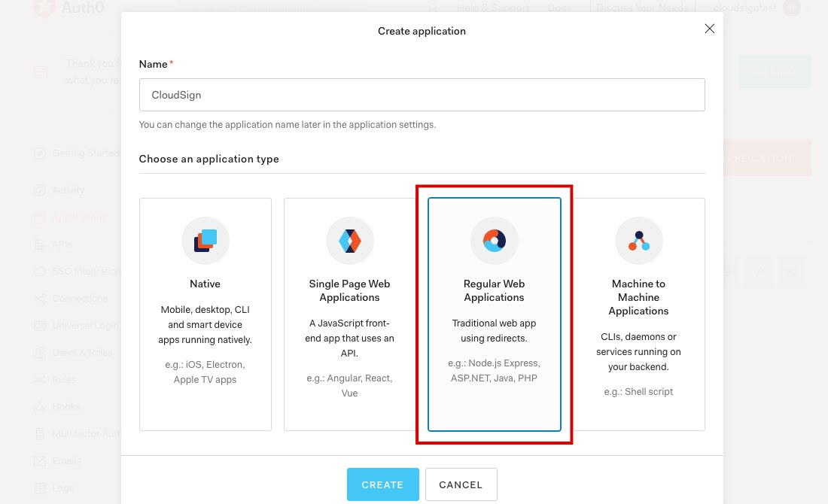This screenshot has width=828, height=504.
Task: Select Single Page Web Applications card title
Action: pyautogui.click(x=349, y=291)
